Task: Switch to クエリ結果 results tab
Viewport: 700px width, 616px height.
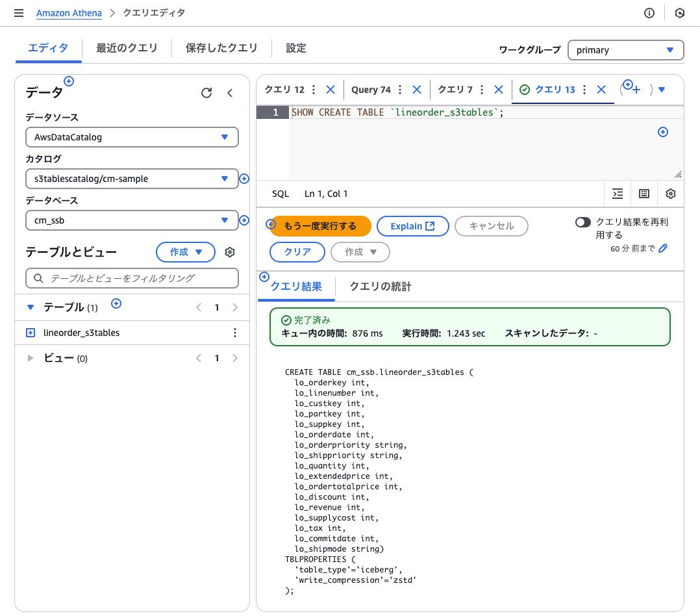Action: [296, 287]
